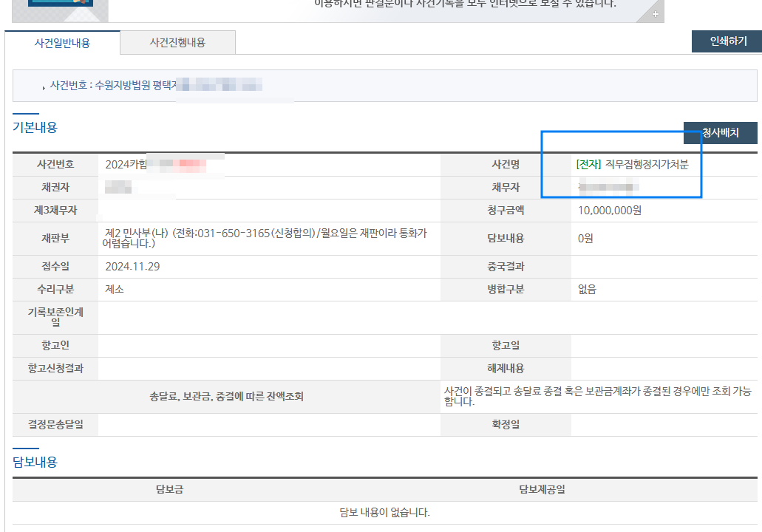The image size is (762, 532).
Task: Switch to the 사건일반내용 tab
Action: tap(62, 43)
